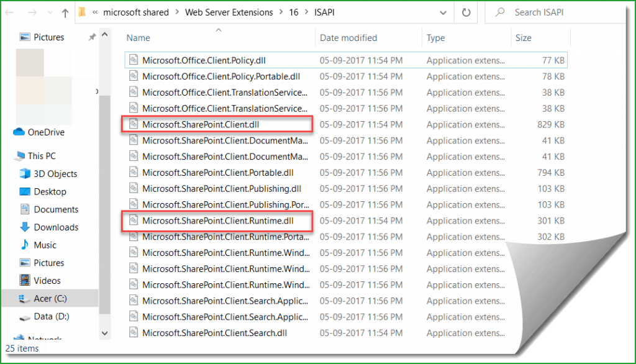The height and width of the screenshot is (364, 636).
Task: Open Data (D:) drive
Action: click(x=52, y=317)
